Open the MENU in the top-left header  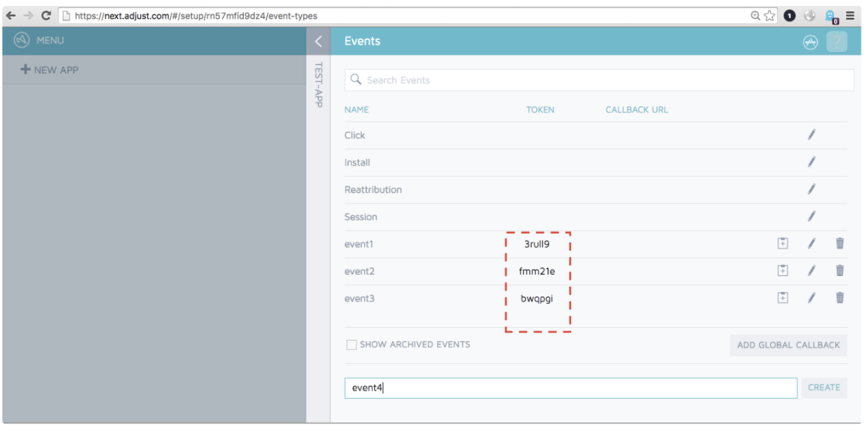(x=40, y=41)
